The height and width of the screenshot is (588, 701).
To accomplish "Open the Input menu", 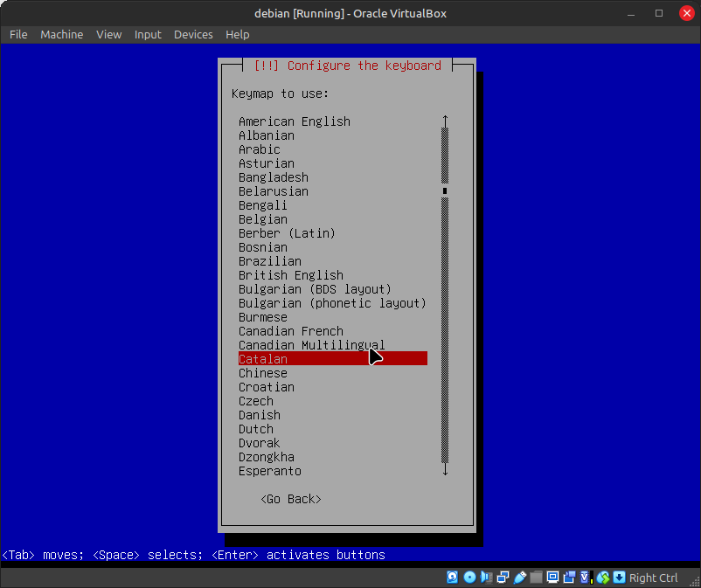I will click(148, 34).
